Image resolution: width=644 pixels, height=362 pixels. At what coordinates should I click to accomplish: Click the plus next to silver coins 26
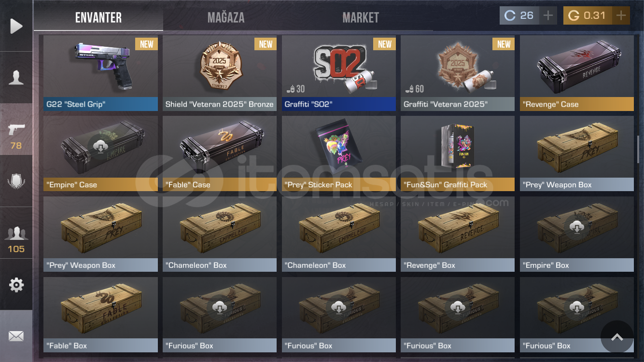548,15
